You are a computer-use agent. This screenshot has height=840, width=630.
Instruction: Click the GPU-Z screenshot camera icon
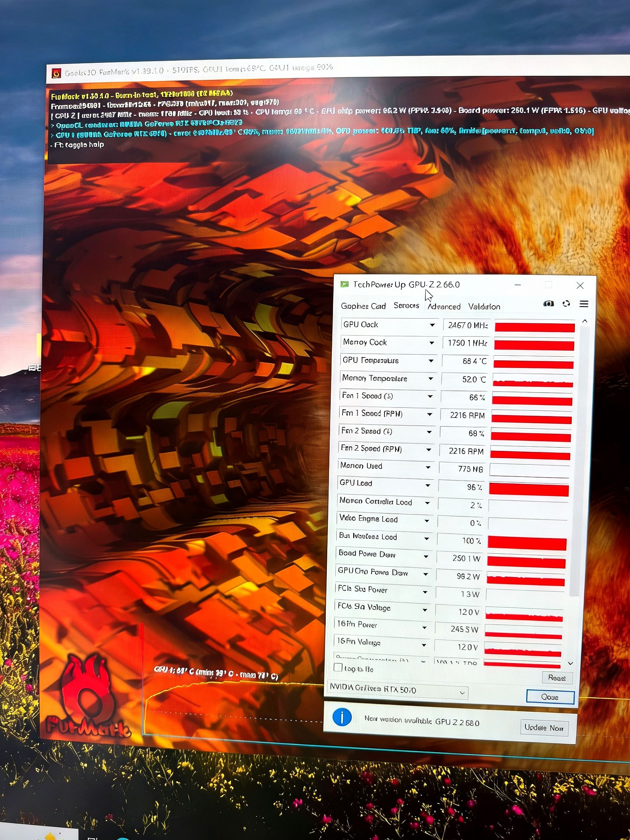[x=548, y=303]
